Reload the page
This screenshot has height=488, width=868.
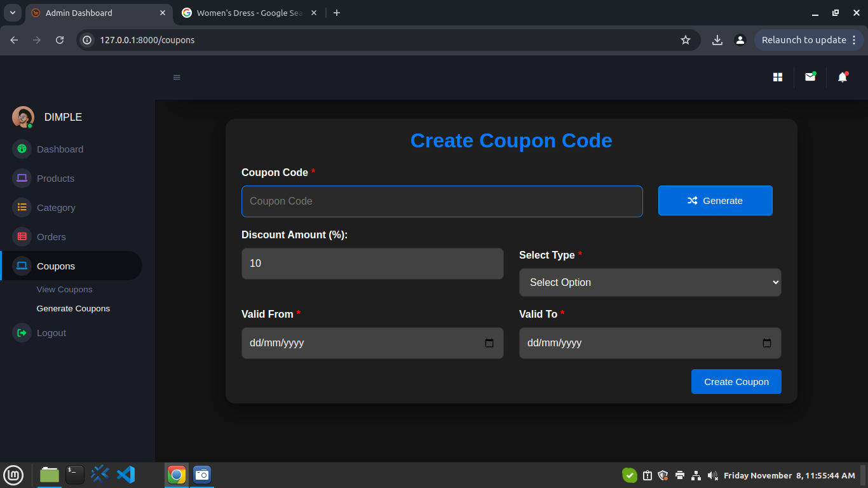point(60,40)
